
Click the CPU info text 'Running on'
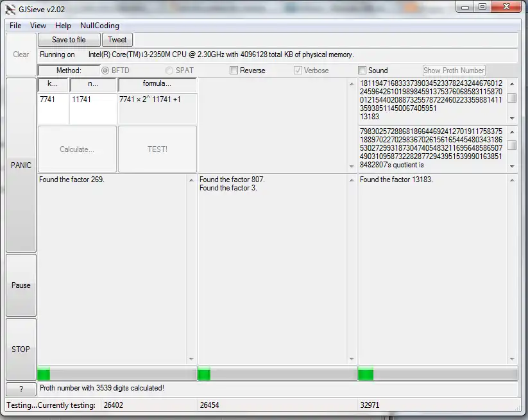[x=57, y=55]
